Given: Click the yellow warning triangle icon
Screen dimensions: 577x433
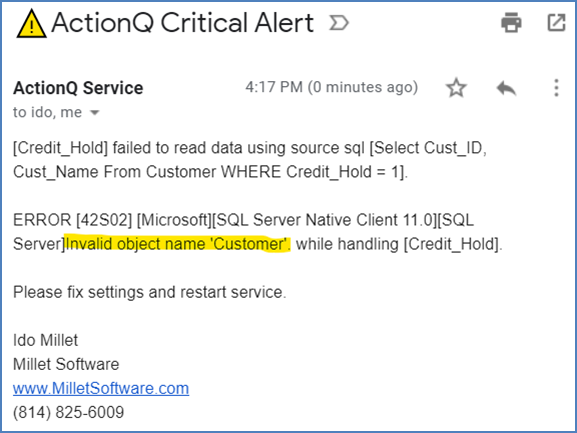Looking at the screenshot, I should coord(32,24).
